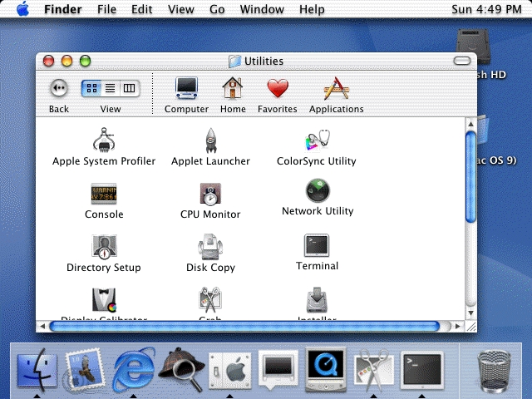
Task: Click the horizontal scrollbar at window bottom
Action: coord(249,326)
